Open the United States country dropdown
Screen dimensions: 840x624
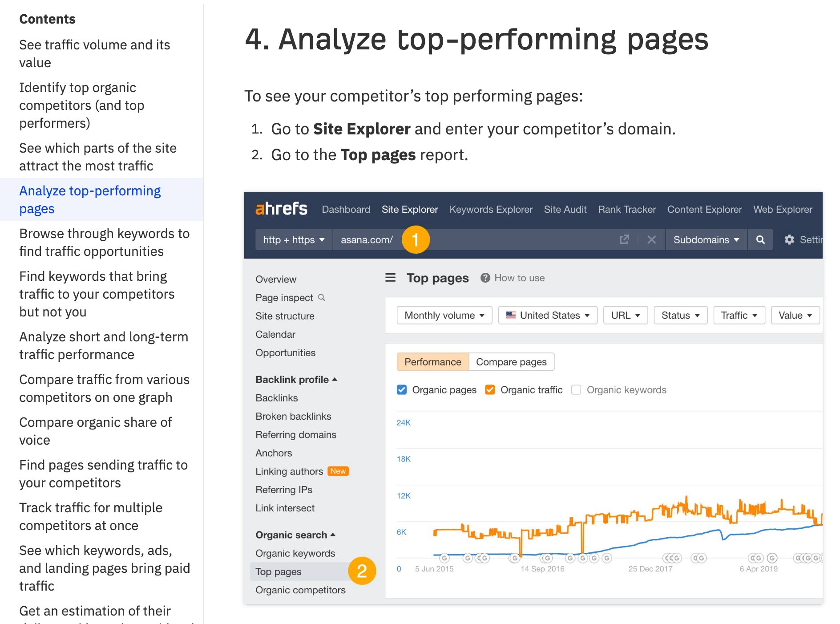(x=548, y=315)
